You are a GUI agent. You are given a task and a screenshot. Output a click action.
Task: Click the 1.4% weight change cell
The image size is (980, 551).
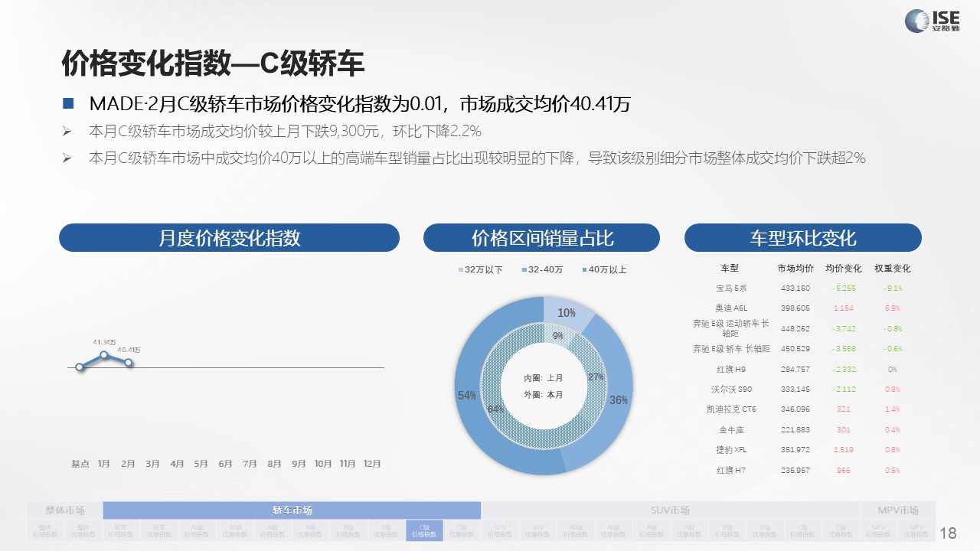(x=893, y=409)
